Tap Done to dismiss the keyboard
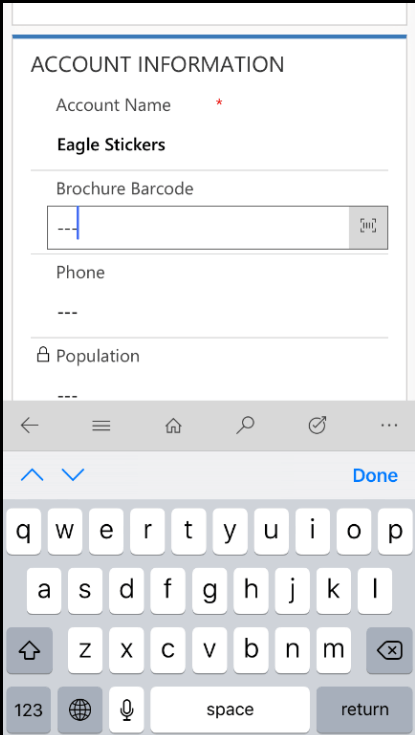 375,475
